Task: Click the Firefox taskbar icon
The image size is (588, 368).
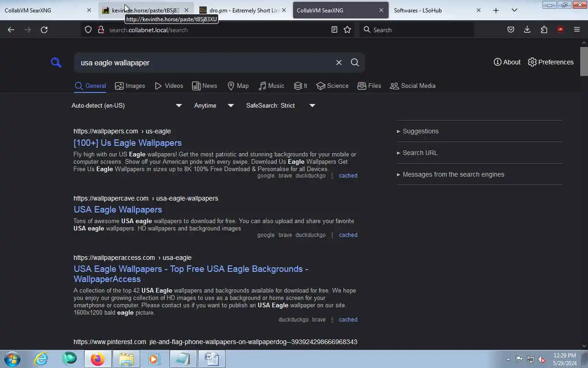Action: 97,359
